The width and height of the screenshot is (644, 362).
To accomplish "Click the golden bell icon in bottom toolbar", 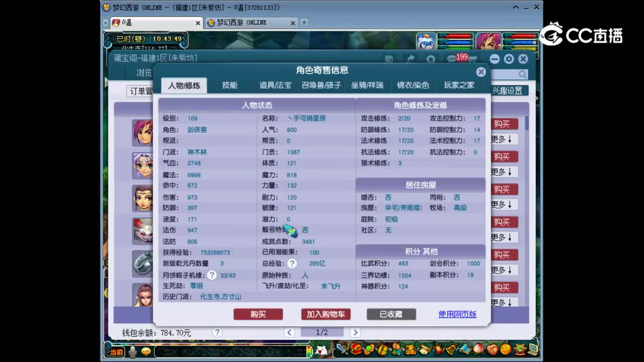I will coord(451,349).
